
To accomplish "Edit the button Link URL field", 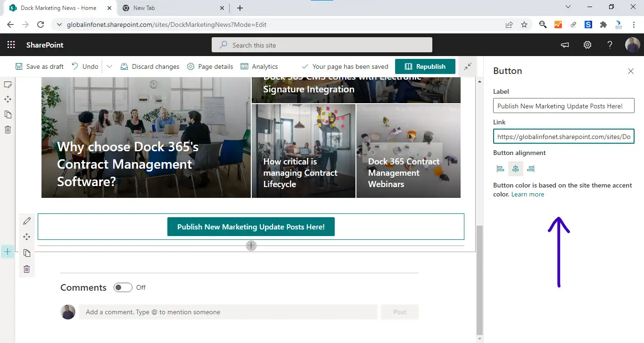I will point(564,137).
